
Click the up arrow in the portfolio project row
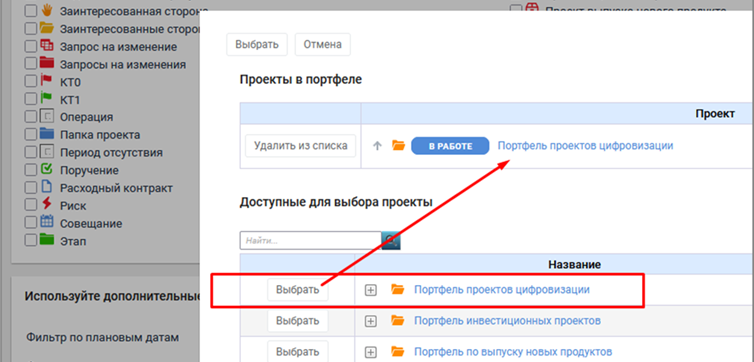click(377, 146)
